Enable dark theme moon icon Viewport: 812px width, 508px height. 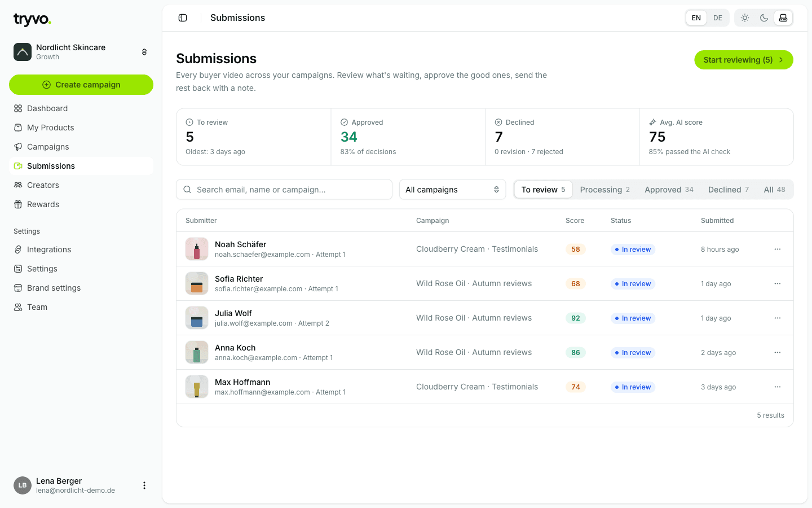[764, 18]
